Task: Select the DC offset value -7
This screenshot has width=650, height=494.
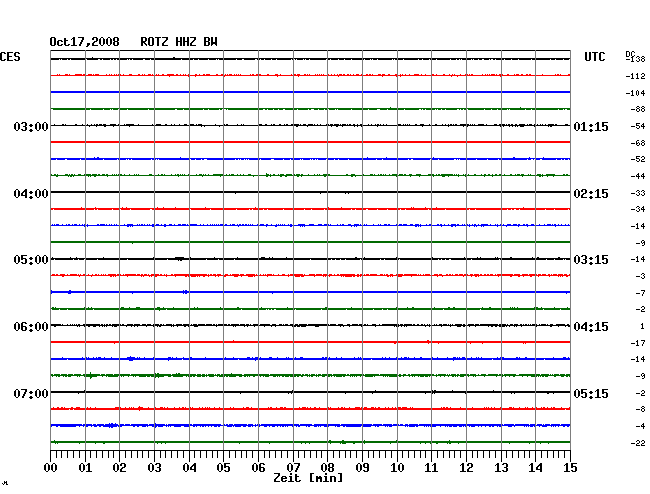Action: (640, 293)
